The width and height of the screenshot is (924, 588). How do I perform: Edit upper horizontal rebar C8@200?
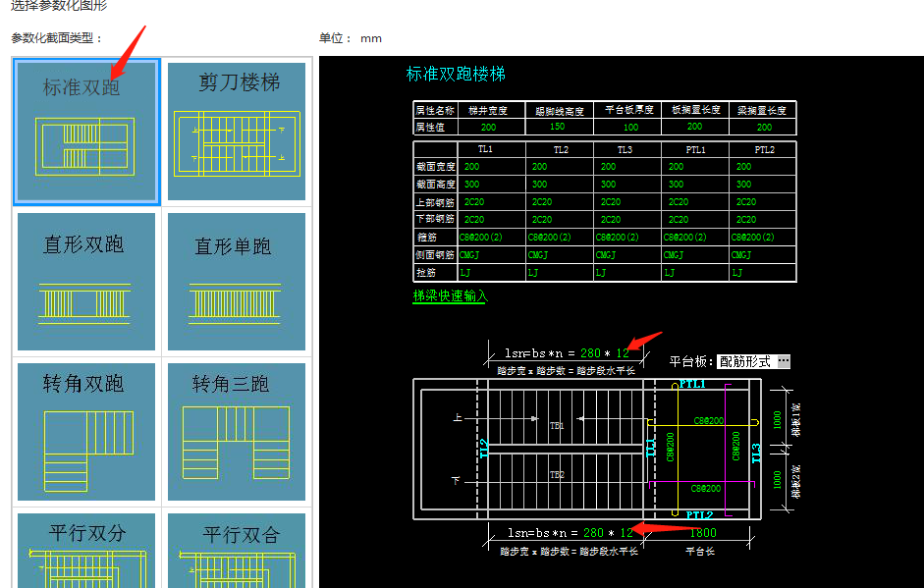pyautogui.click(x=708, y=421)
